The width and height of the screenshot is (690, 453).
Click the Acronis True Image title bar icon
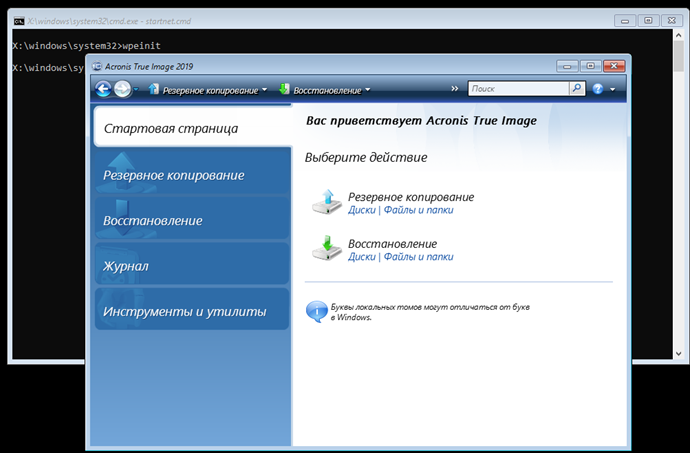[x=98, y=67]
